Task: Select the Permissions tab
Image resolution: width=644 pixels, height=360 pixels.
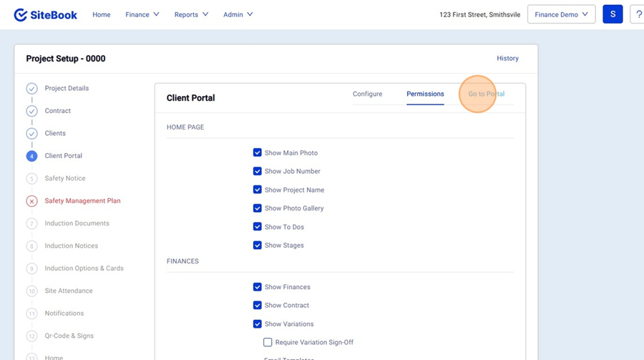Action: coord(425,94)
